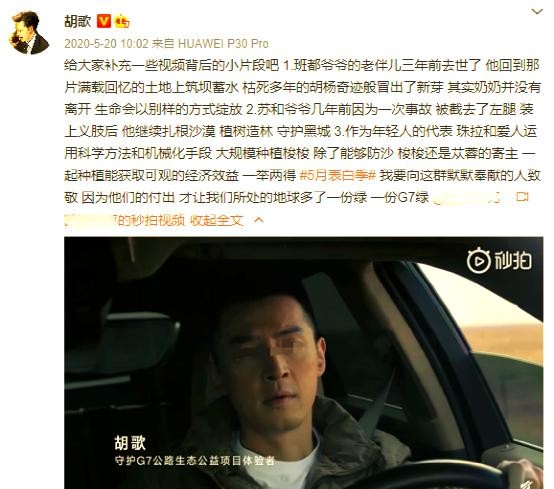Collapse the post with 收起全文

point(217,220)
